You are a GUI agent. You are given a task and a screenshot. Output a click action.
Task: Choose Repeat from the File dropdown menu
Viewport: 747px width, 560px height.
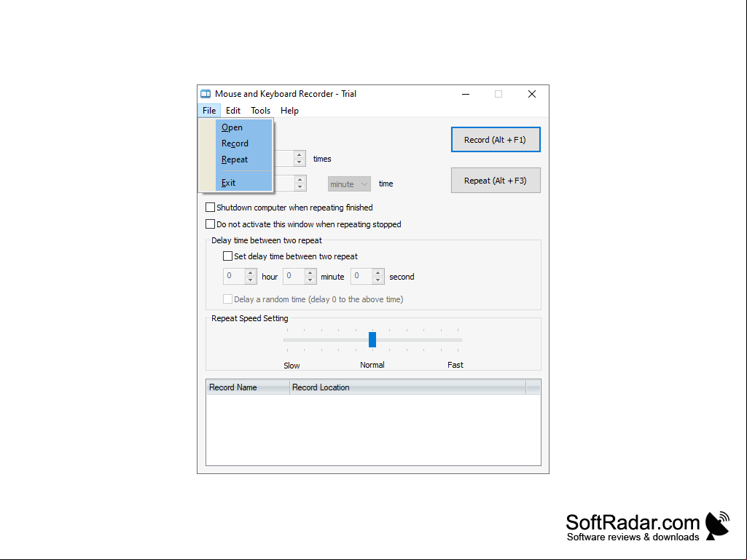[244, 159]
